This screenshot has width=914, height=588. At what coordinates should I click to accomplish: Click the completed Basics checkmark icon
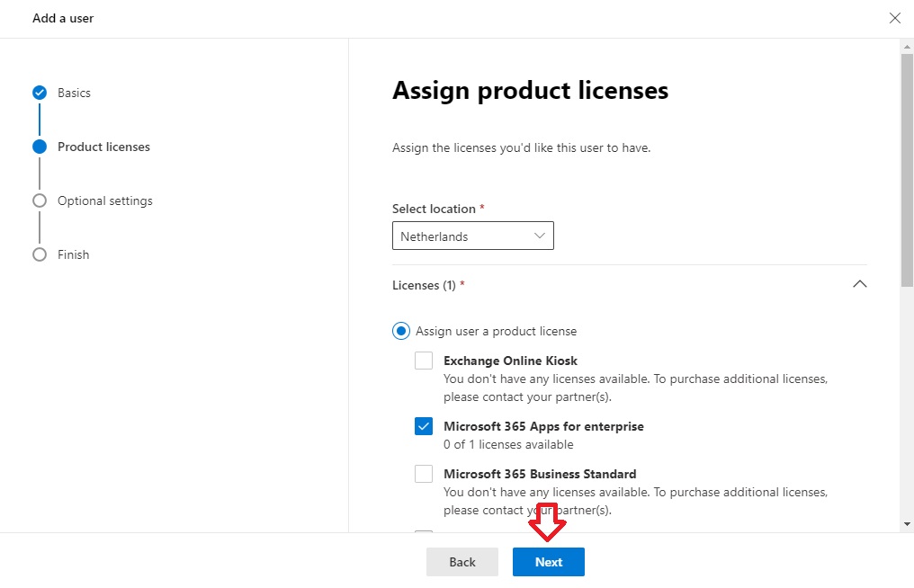coord(40,93)
